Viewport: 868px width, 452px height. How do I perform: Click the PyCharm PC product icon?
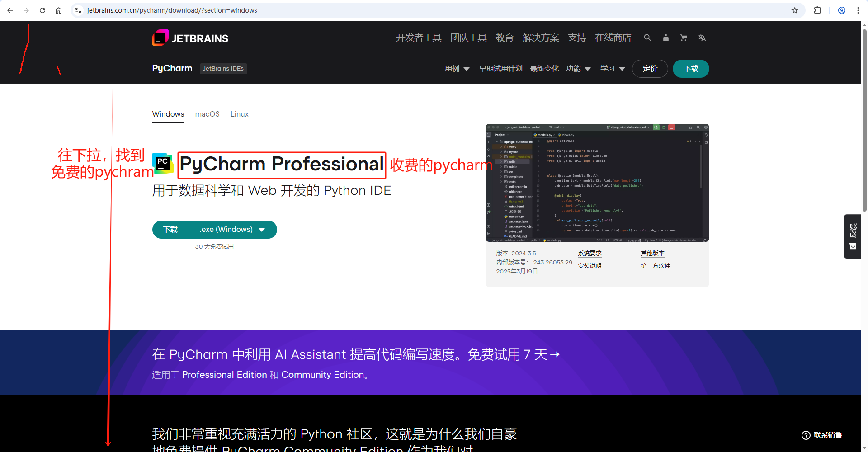pyautogui.click(x=163, y=164)
